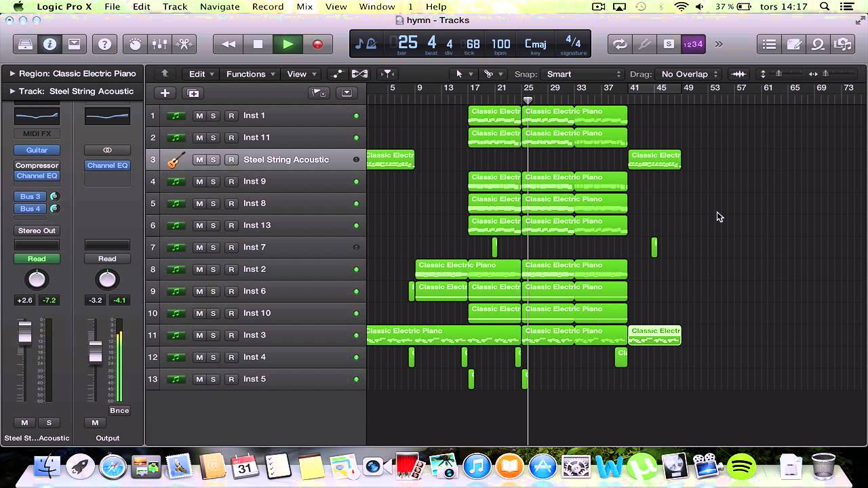The width and height of the screenshot is (868, 488).
Task: Stop playback with the Stop button
Action: click(258, 44)
